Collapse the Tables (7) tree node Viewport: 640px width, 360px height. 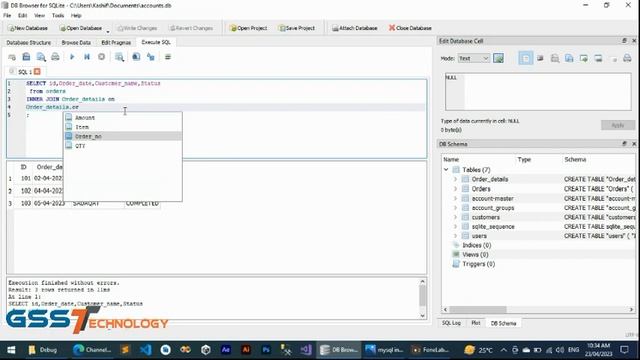tap(446, 170)
